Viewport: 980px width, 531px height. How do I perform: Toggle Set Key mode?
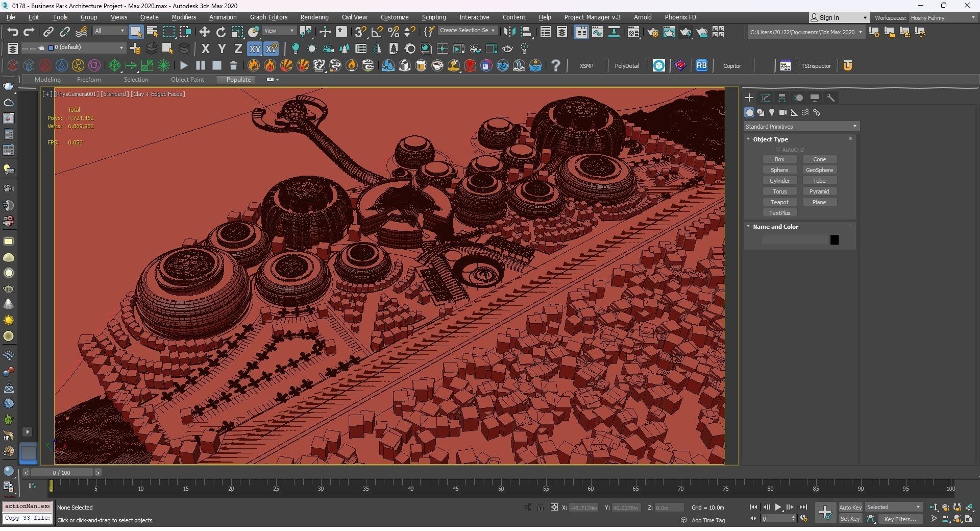coord(850,519)
